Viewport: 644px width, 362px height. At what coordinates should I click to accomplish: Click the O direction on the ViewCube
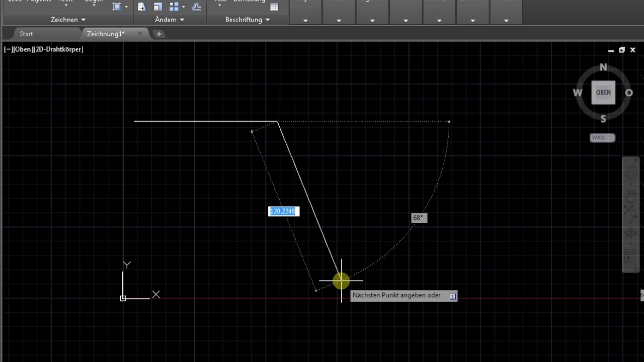coord(629,93)
